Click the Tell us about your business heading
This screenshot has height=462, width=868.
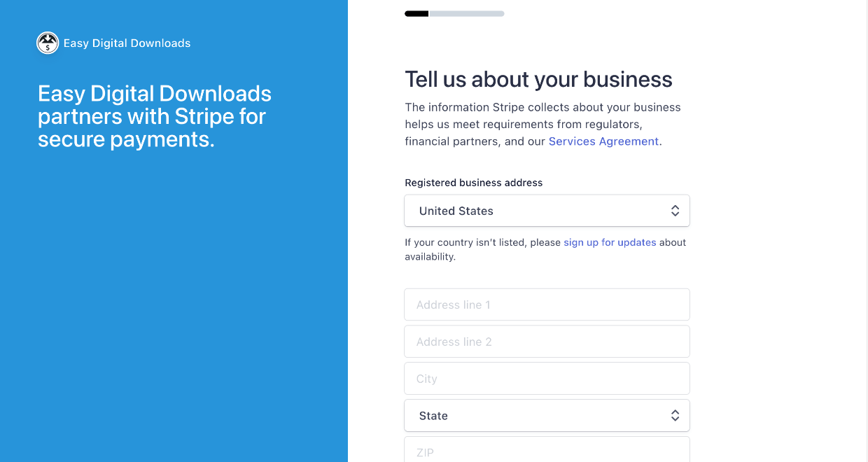click(538, 79)
